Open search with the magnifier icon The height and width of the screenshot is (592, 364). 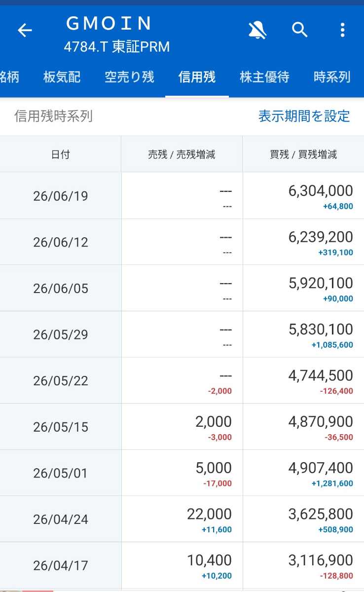pyautogui.click(x=300, y=31)
